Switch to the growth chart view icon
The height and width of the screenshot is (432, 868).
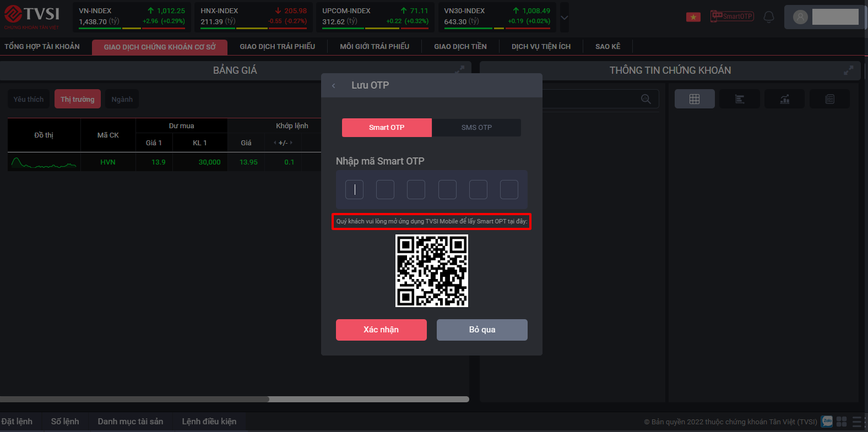784,99
